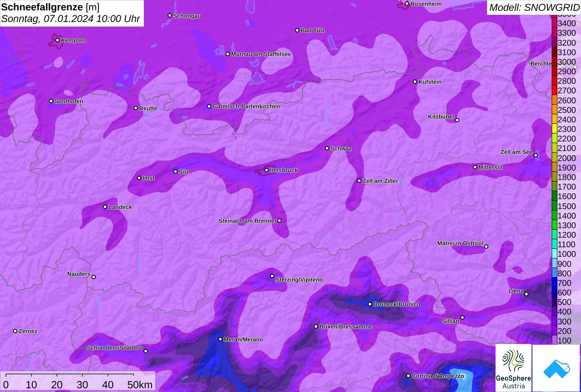581x392 pixels.
Task: Click the Sillian location dot
Action: pos(462,318)
